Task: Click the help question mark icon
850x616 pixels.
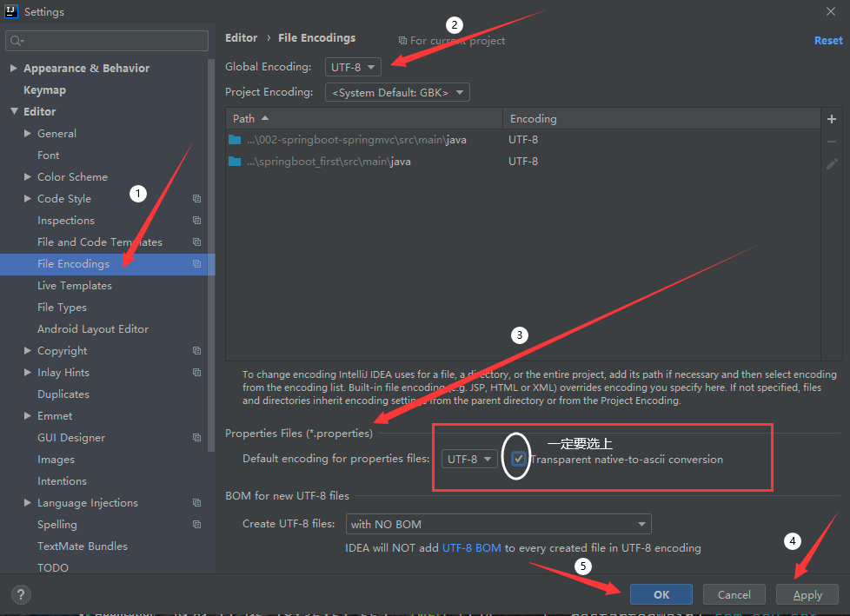Action: point(21,595)
